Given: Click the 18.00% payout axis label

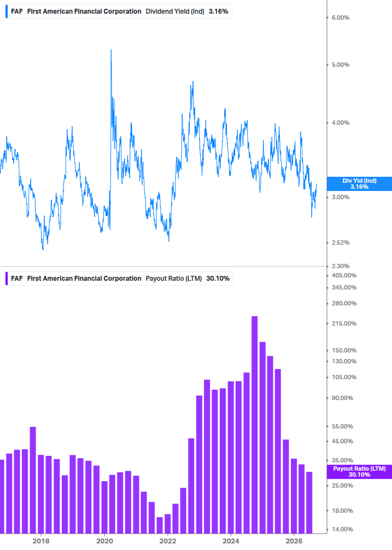Looking at the screenshot, I should click(342, 511).
